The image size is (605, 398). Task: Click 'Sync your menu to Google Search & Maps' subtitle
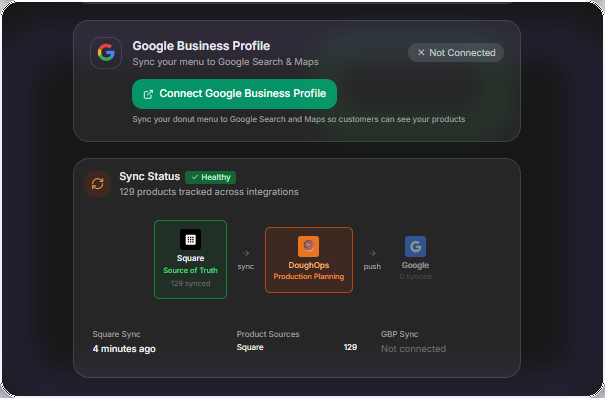pyautogui.click(x=225, y=62)
